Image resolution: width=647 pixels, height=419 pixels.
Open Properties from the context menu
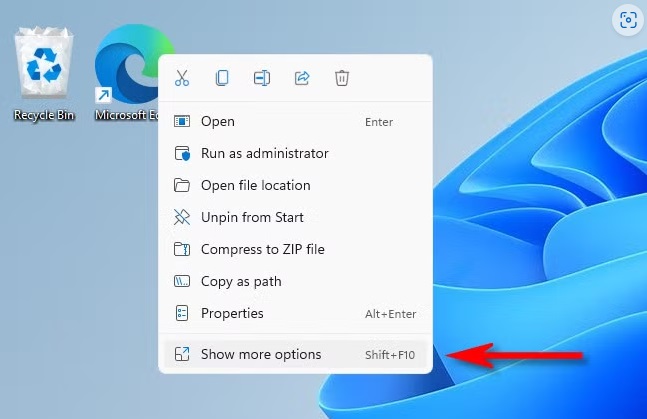[232, 314]
